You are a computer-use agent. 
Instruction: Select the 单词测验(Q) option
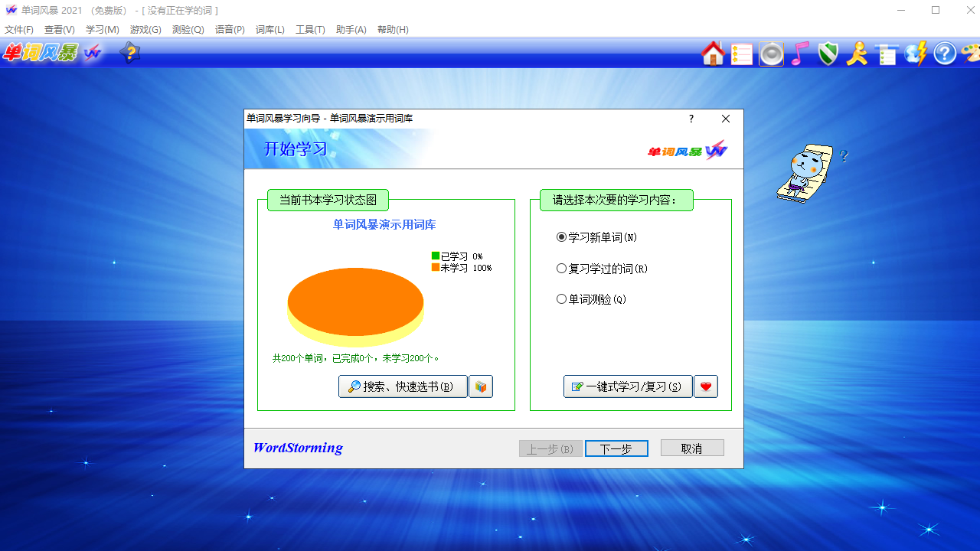(561, 298)
